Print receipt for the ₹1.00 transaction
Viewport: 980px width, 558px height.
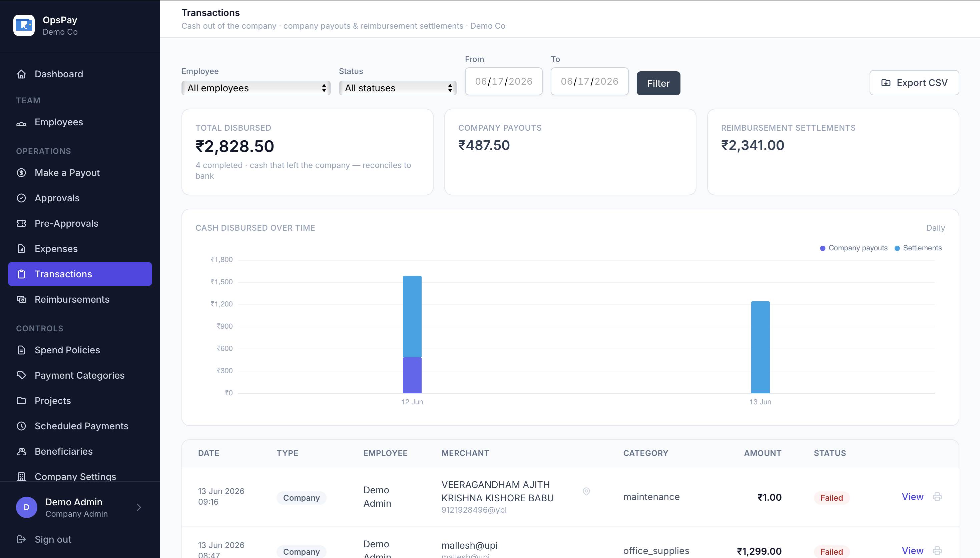[x=937, y=497]
